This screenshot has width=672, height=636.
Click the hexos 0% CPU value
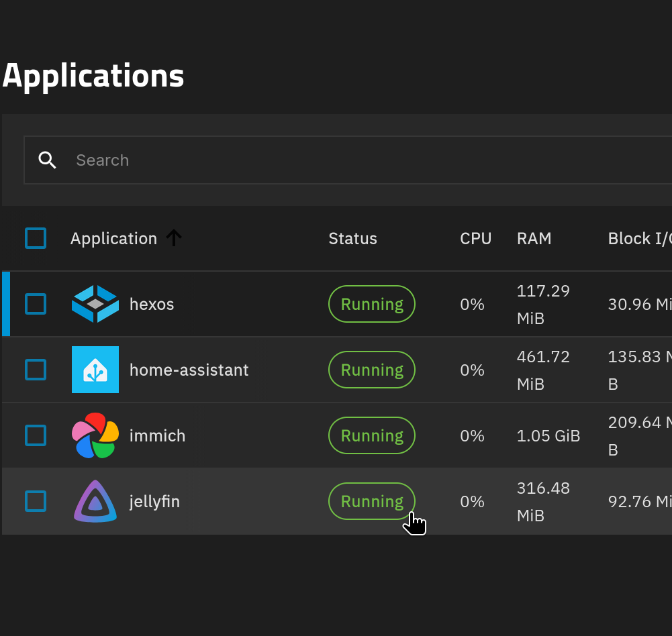tap(472, 305)
